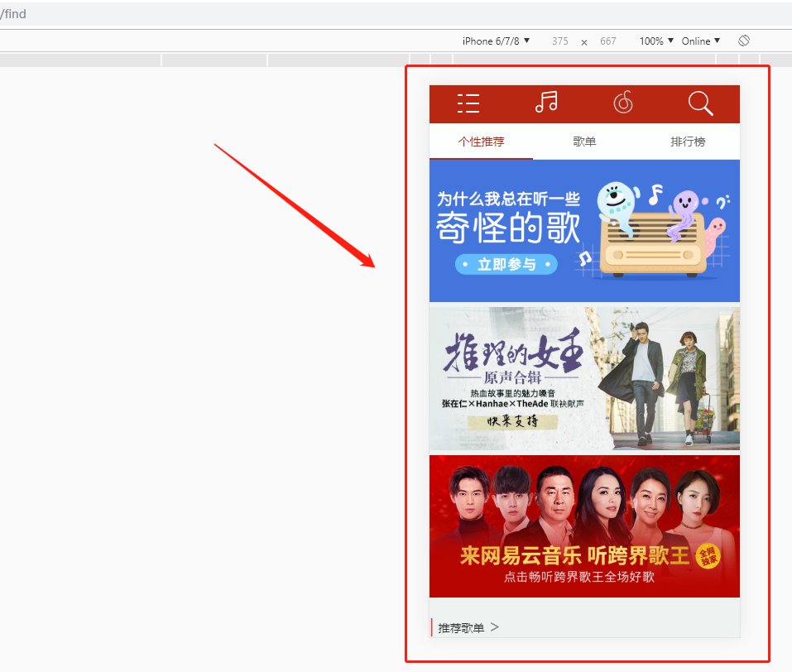Switch to the 排行榜 tab

688,142
